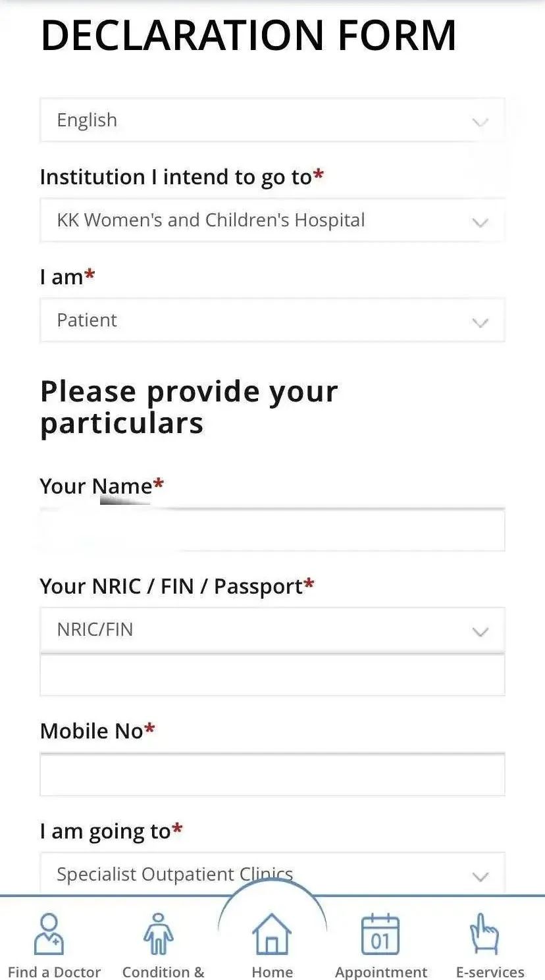Click the Your Name input field

coord(272,530)
